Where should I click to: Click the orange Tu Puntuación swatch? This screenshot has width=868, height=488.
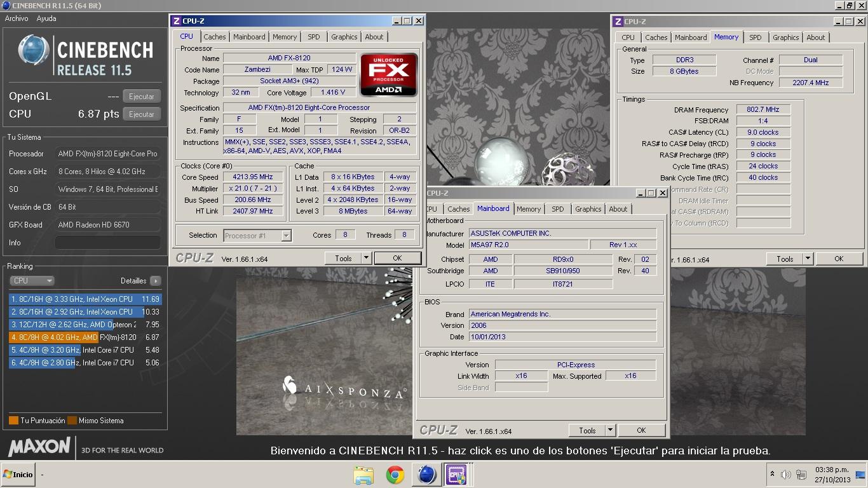coord(13,421)
